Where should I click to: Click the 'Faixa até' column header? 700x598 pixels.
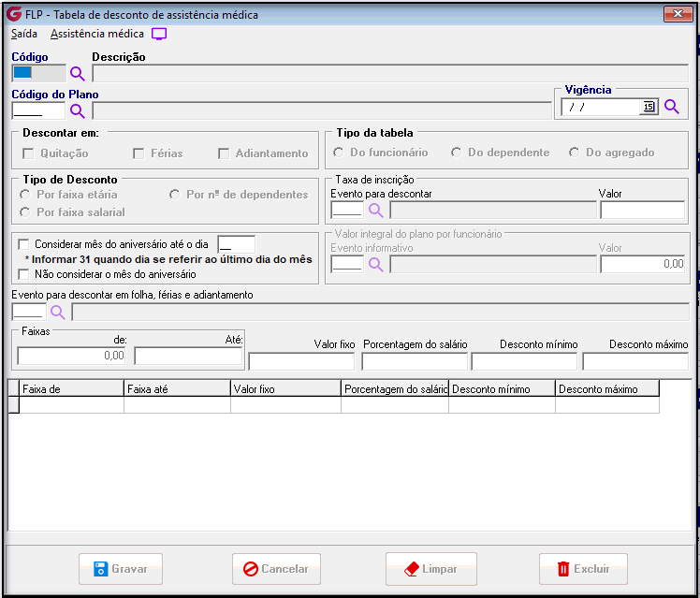pos(177,388)
